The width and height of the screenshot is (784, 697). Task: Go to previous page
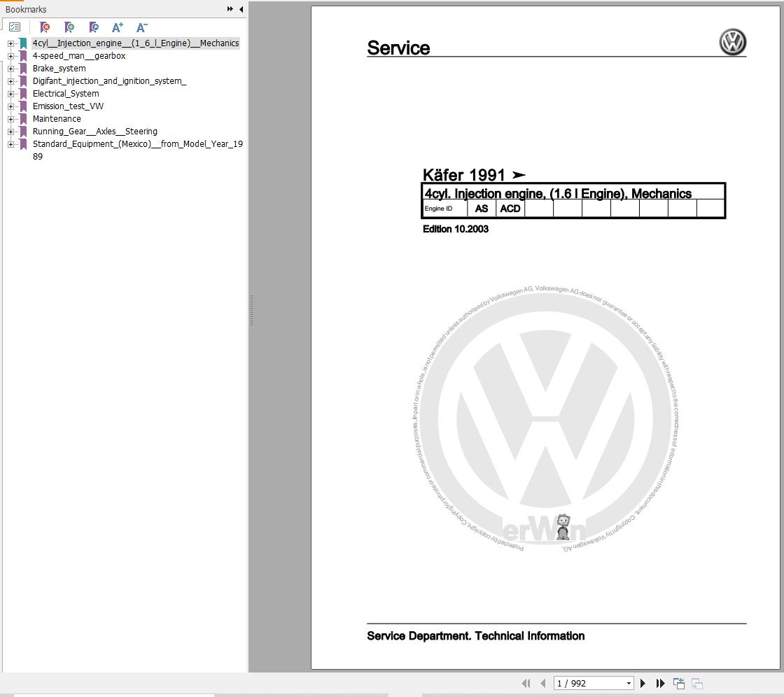543,683
